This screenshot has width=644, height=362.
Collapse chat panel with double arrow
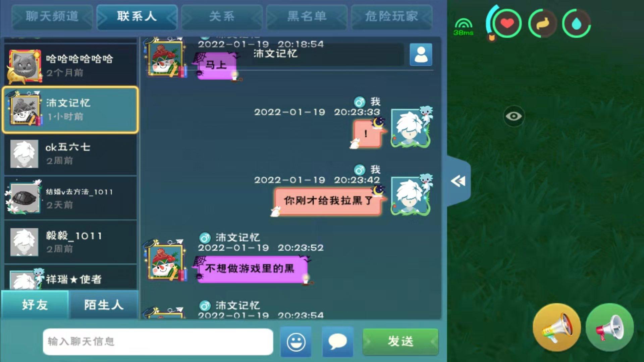click(458, 181)
